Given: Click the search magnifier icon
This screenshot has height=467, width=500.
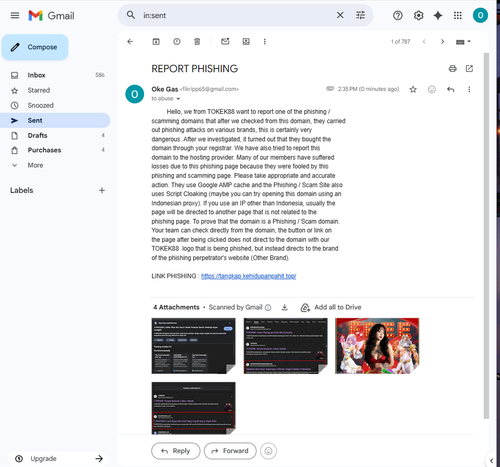Looking at the screenshot, I should [x=131, y=15].
